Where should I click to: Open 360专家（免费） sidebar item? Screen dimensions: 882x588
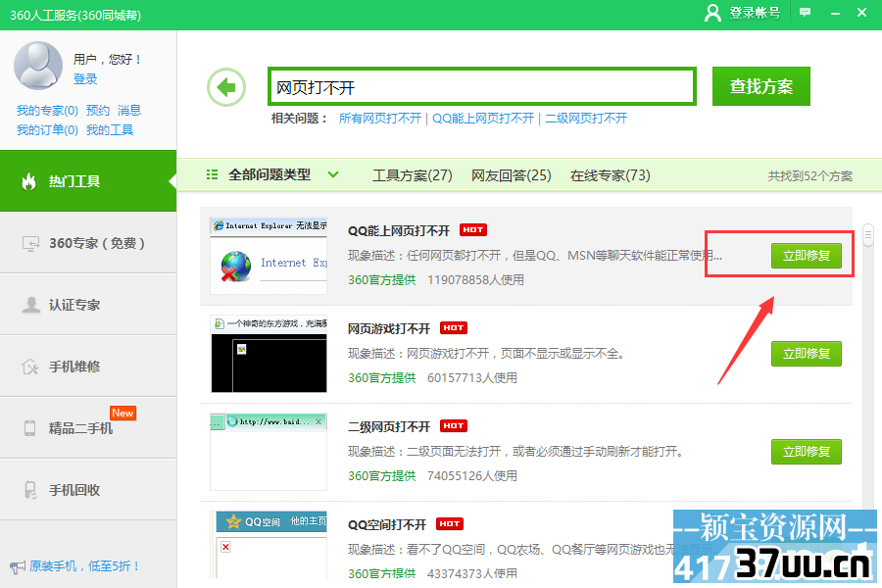[x=88, y=243]
